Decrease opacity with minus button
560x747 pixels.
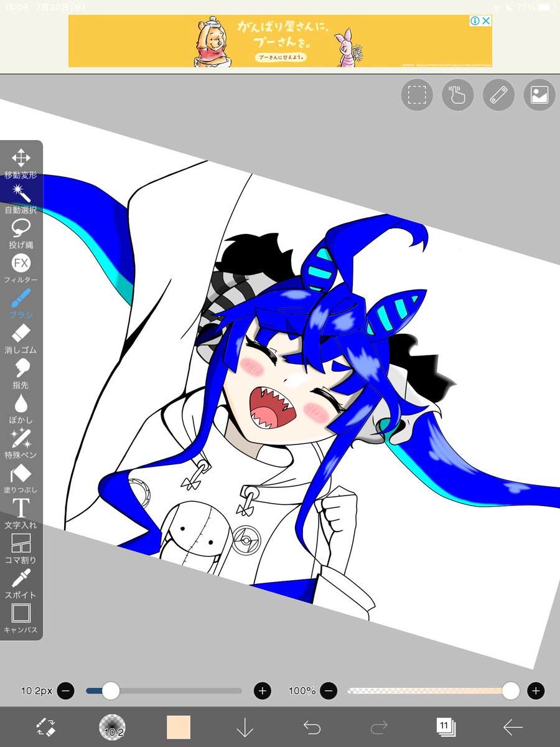pos(329,690)
